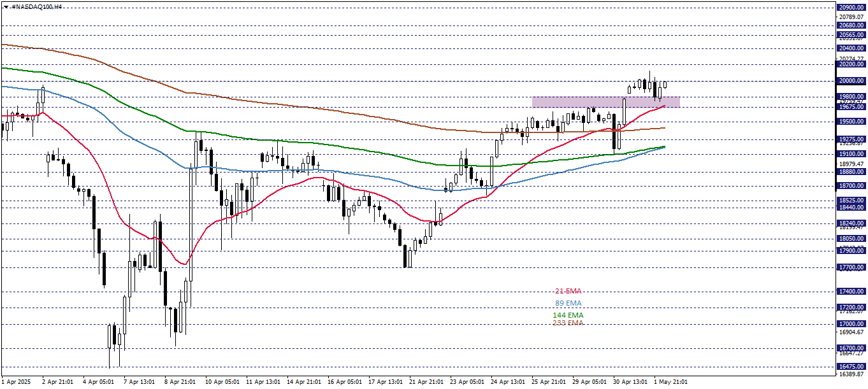Click the 19500.00 price level label
The width and height of the screenshot is (868, 389).
click(x=851, y=122)
